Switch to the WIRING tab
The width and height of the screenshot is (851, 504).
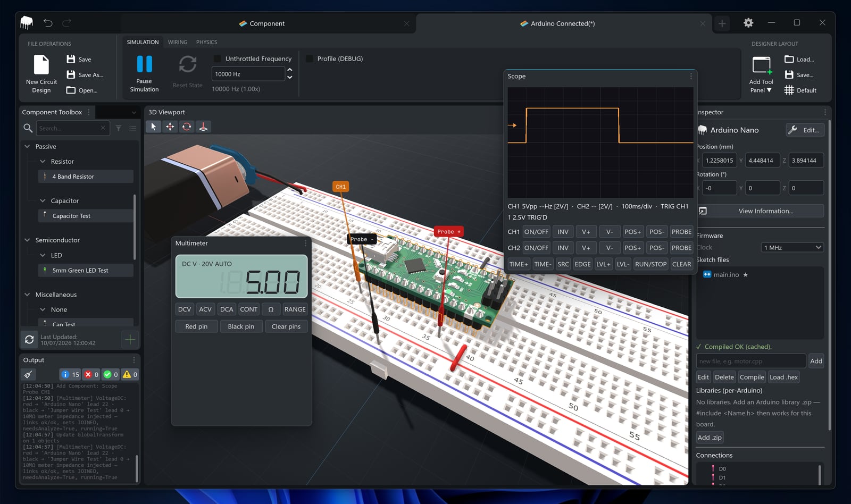click(x=178, y=42)
